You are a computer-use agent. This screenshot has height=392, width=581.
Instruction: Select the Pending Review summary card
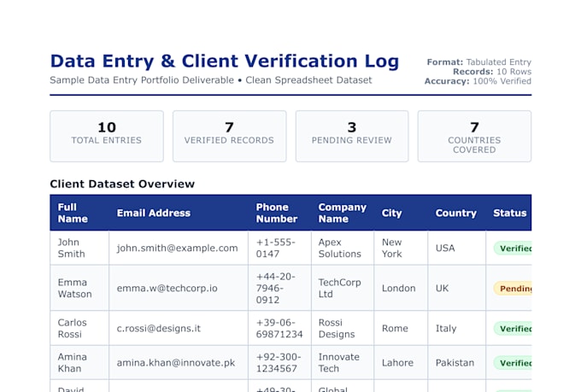point(352,136)
